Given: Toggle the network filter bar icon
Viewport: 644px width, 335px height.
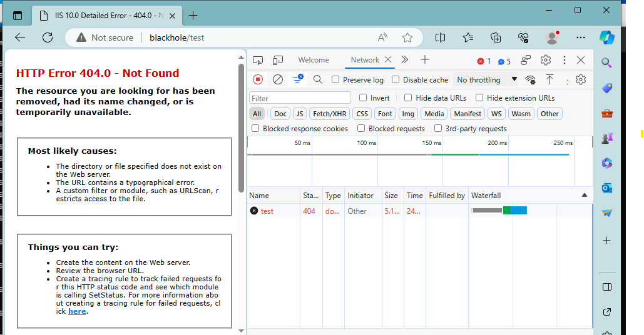Looking at the screenshot, I should [x=298, y=79].
